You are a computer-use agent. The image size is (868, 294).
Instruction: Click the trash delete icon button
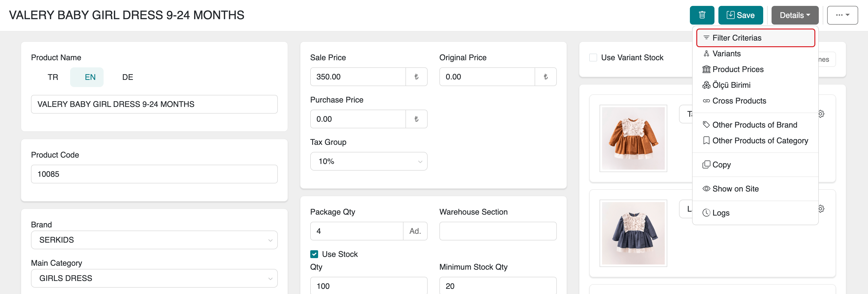pyautogui.click(x=702, y=15)
